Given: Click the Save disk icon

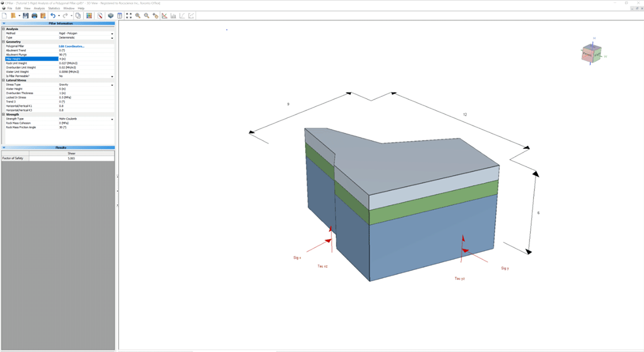Looking at the screenshot, I should tap(25, 15).
